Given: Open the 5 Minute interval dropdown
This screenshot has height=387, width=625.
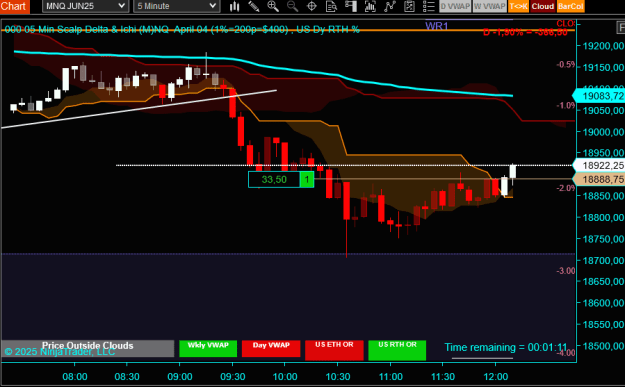Looking at the screenshot, I should tap(177, 6).
